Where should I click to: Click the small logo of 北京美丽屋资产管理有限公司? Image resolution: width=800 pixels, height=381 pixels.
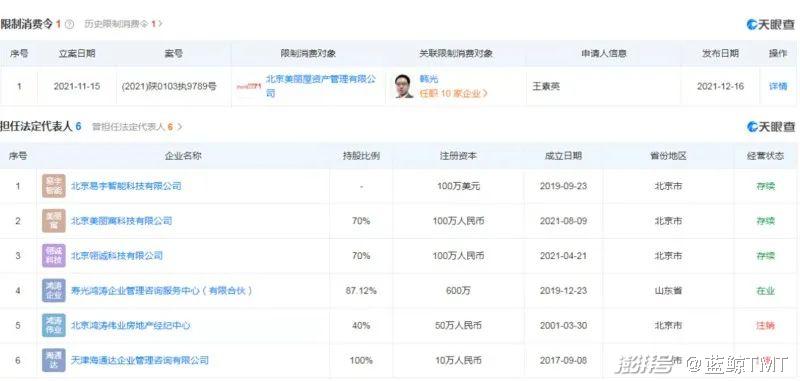point(249,87)
